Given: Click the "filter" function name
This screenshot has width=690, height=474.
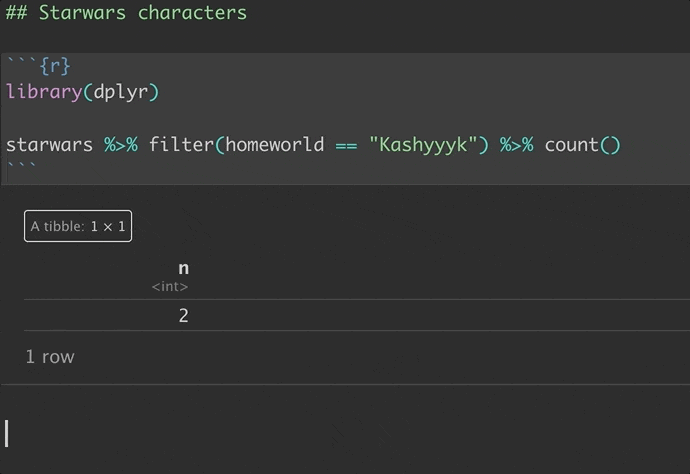Looking at the screenshot, I should [x=181, y=145].
